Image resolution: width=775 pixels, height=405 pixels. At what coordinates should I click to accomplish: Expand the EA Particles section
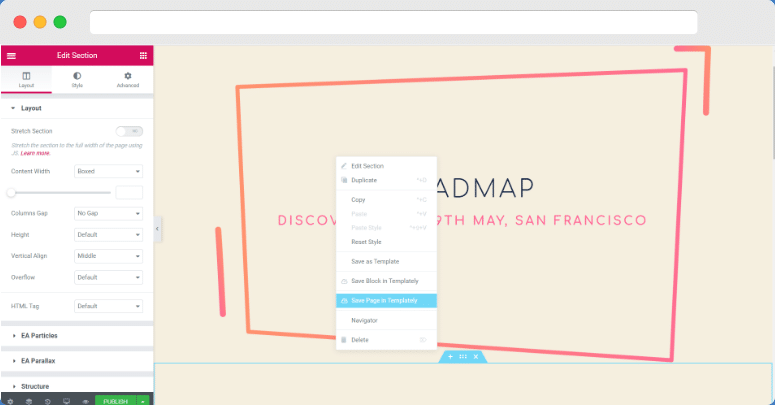coord(77,335)
